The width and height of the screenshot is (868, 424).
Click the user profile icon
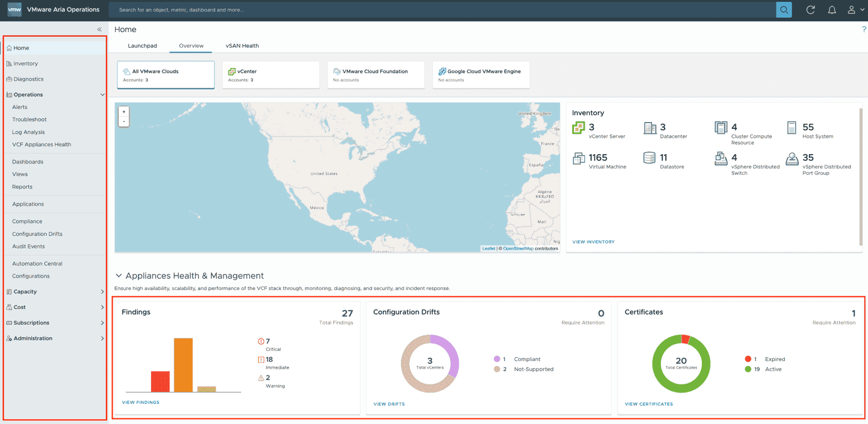pyautogui.click(x=852, y=9)
